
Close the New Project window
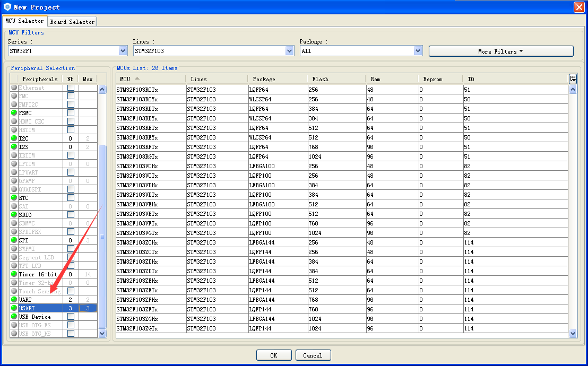tap(579, 7)
